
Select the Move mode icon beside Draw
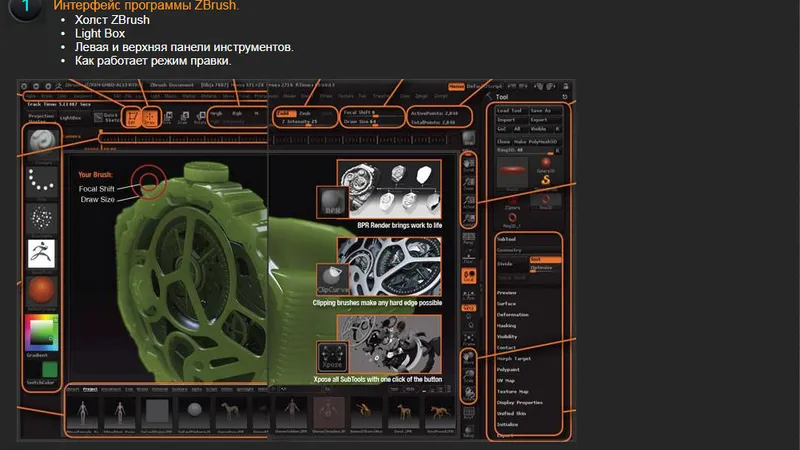[x=167, y=118]
